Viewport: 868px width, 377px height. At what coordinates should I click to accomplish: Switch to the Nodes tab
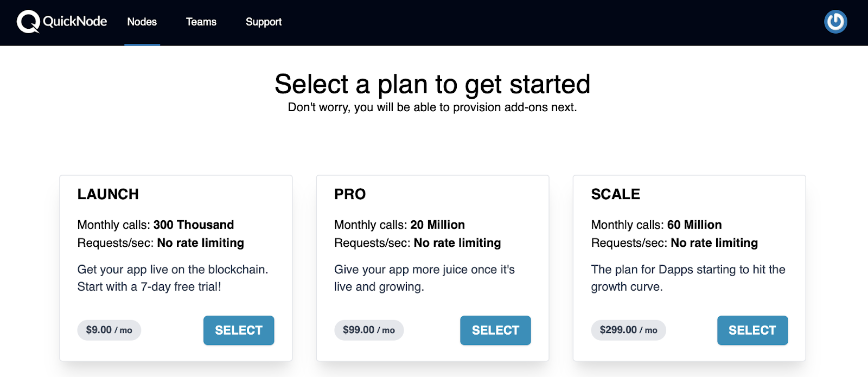click(x=142, y=22)
